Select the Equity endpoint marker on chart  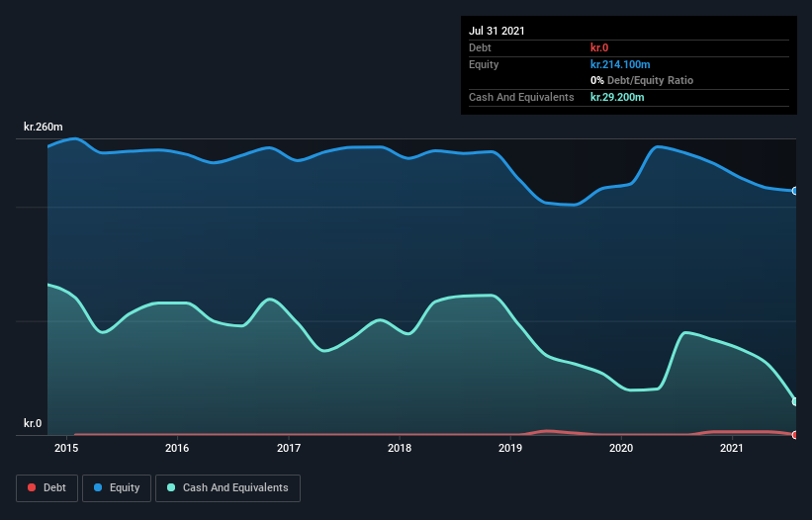coord(795,191)
